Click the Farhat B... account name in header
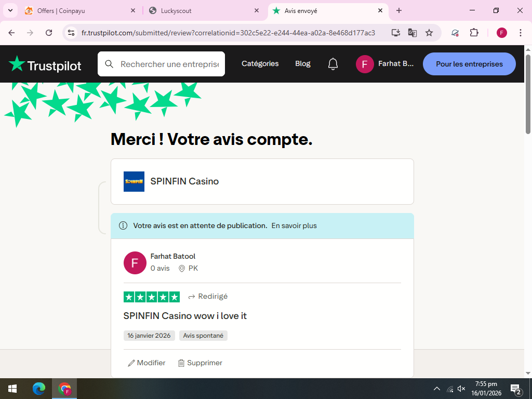Screen dimensions: 532x399 (x=395, y=63)
